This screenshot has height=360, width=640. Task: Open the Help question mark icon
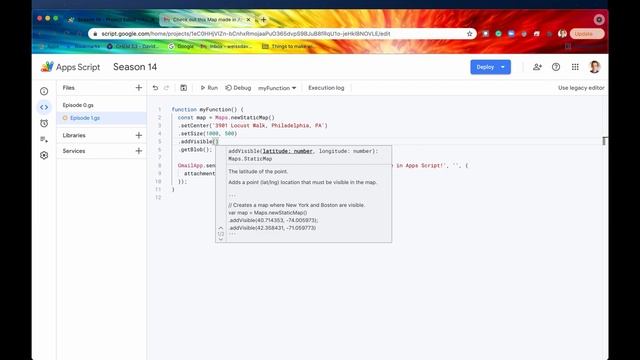pos(556,67)
